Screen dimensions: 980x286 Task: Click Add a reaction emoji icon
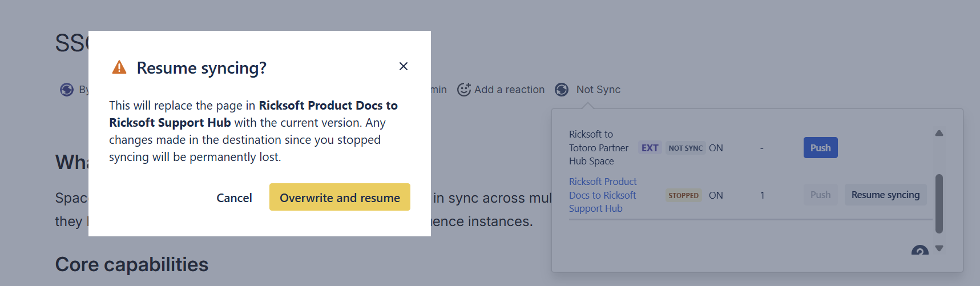pos(464,90)
